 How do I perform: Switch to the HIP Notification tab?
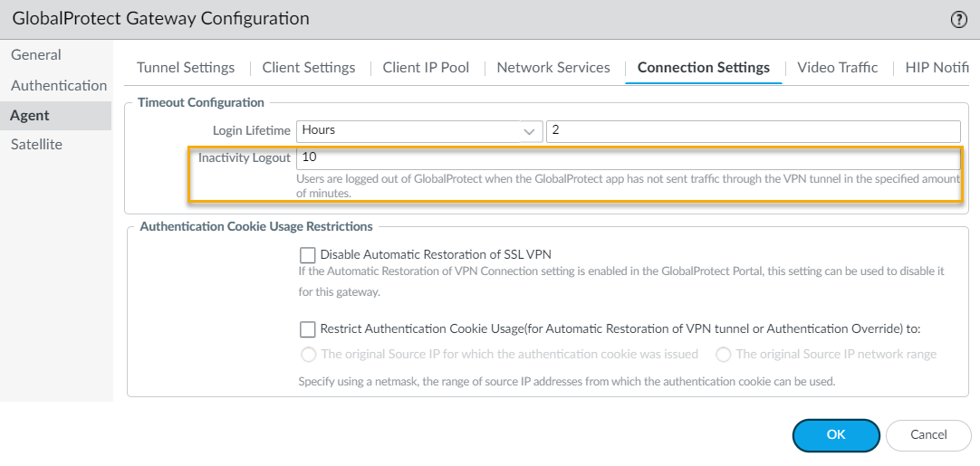[937, 68]
